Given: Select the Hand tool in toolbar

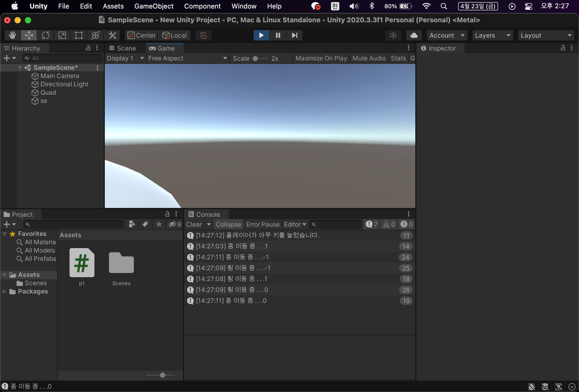Looking at the screenshot, I should pyautogui.click(x=12, y=35).
